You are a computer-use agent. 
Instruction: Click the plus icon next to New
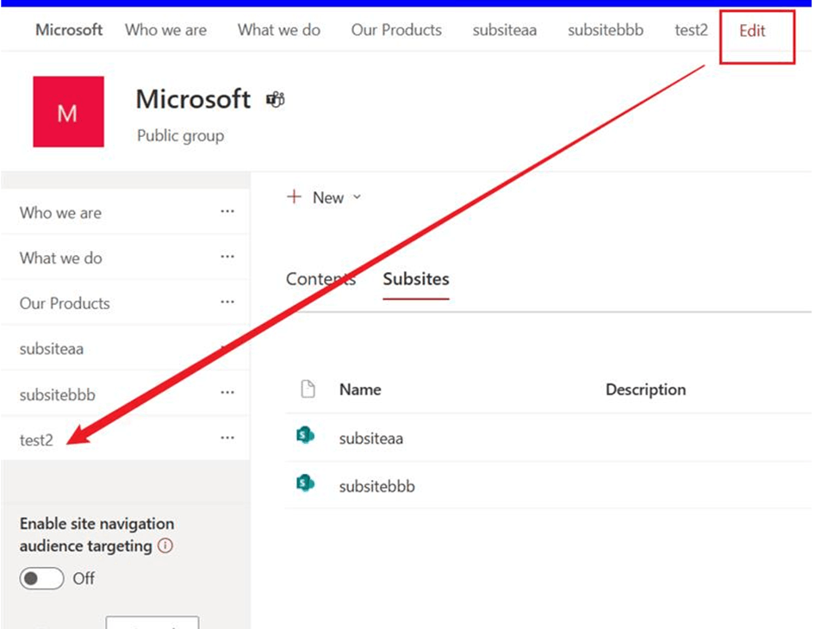(294, 196)
